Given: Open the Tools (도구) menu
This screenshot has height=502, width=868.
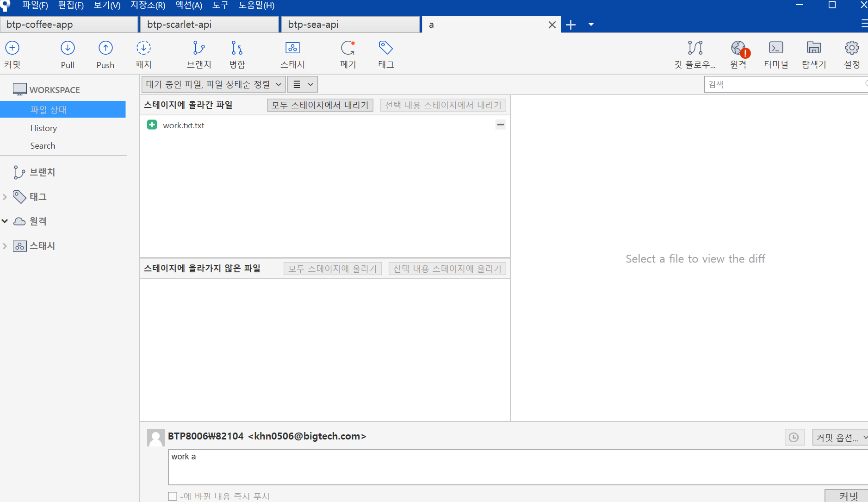Looking at the screenshot, I should pos(220,5).
